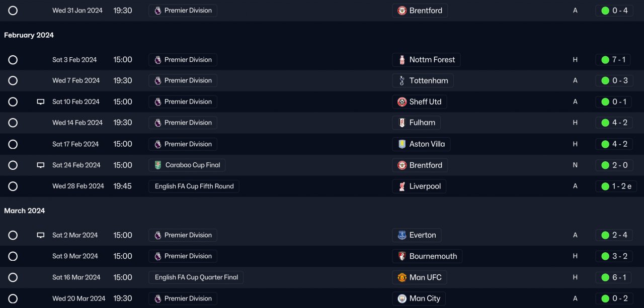Open the 7 - 1 result against Nottm Forest
This screenshot has width=644, height=308.
[614, 60]
